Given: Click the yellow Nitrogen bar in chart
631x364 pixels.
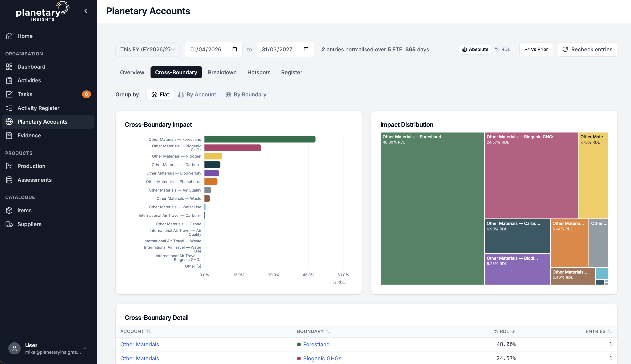Looking at the screenshot, I should pyautogui.click(x=213, y=156).
